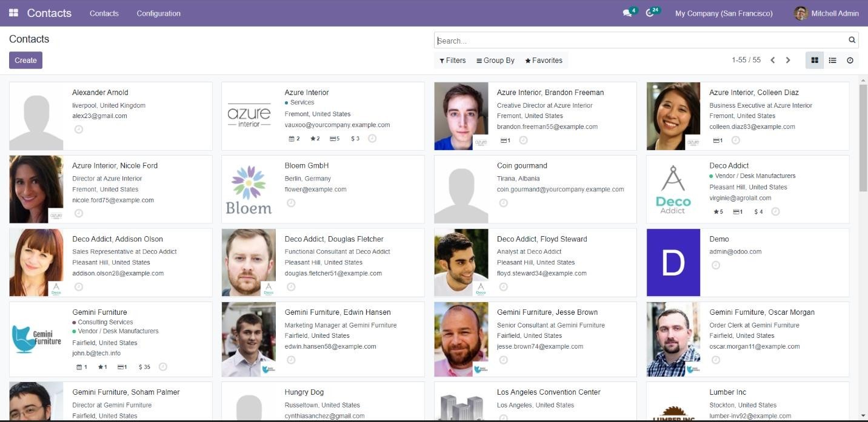
Task: Switch to Activity view
Action: tap(850, 60)
